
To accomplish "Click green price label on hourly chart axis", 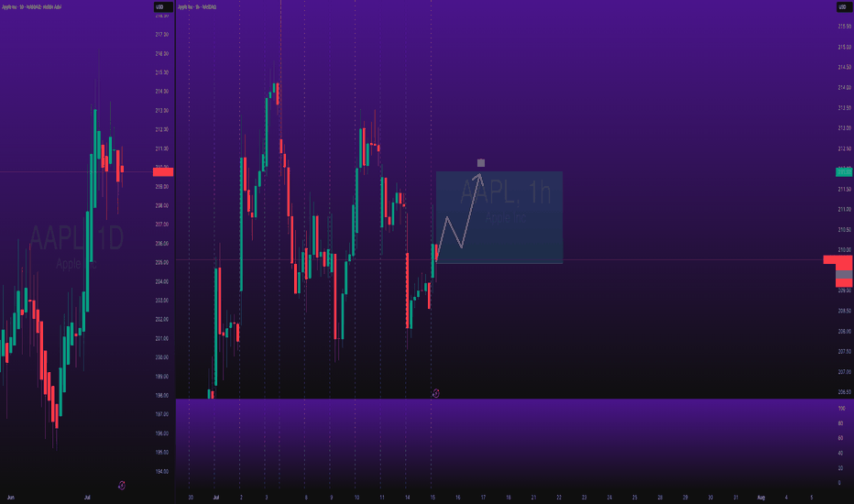I will [844, 171].
